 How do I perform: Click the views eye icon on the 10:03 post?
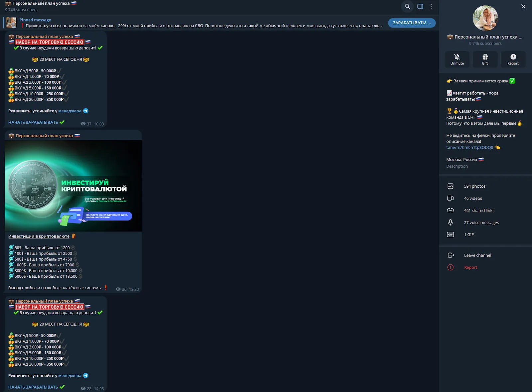click(83, 124)
